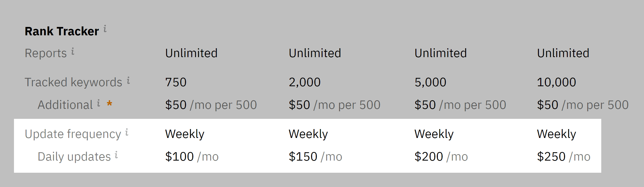Click the Rank Tracker heading
This screenshot has width=644, height=187.
tap(62, 31)
